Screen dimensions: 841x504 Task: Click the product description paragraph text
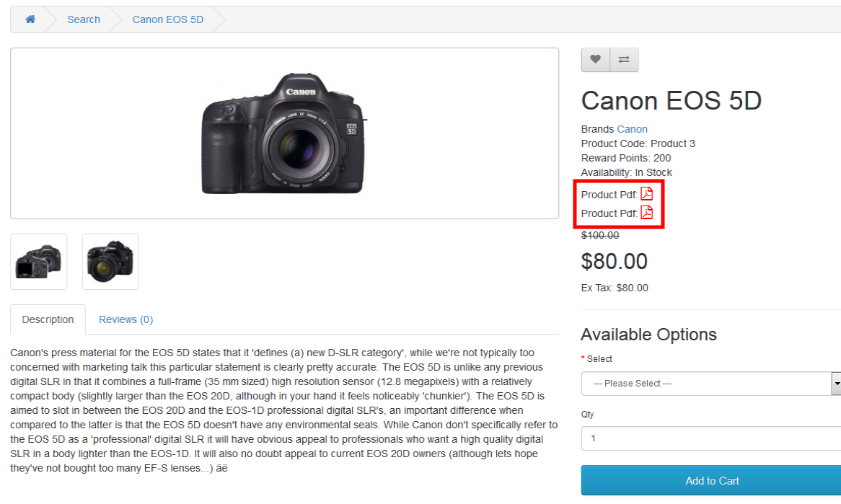pyautogui.click(x=284, y=410)
